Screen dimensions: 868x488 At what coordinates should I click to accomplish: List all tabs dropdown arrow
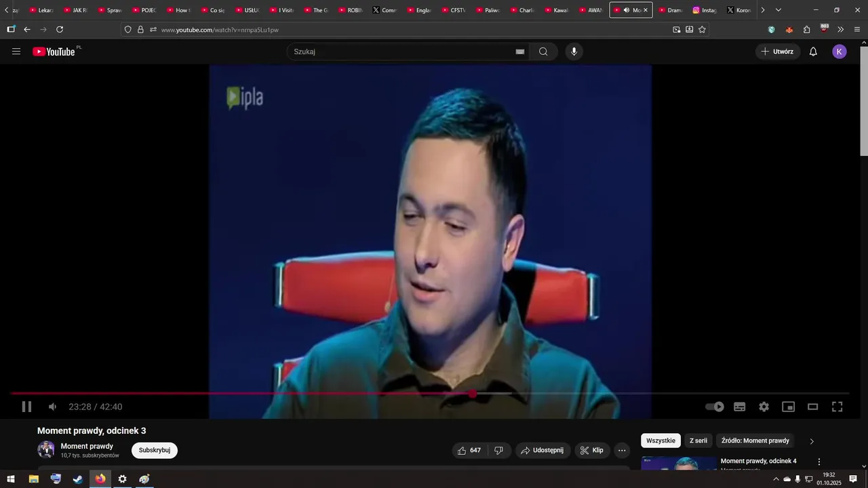pyautogui.click(x=778, y=10)
